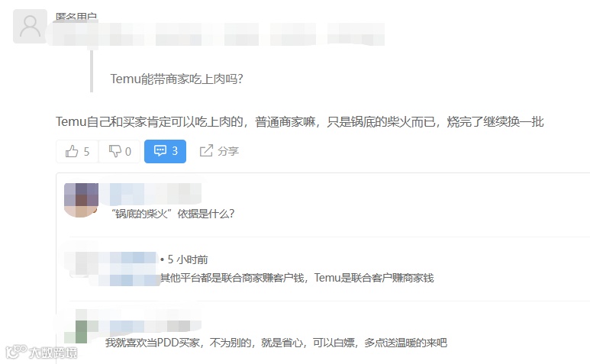The width and height of the screenshot is (590, 364).
Task: Click the 大数跨境 watermark logo
Action: click(x=41, y=352)
